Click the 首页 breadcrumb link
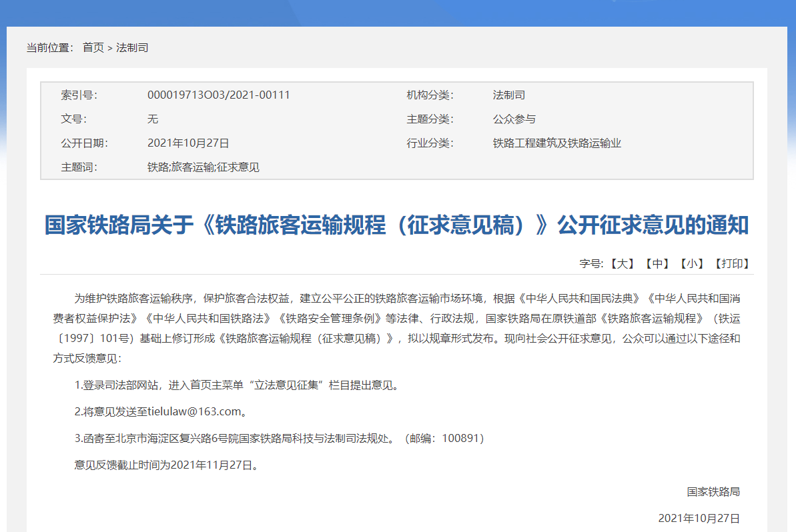This screenshot has height=532, width=796. [x=93, y=47]
